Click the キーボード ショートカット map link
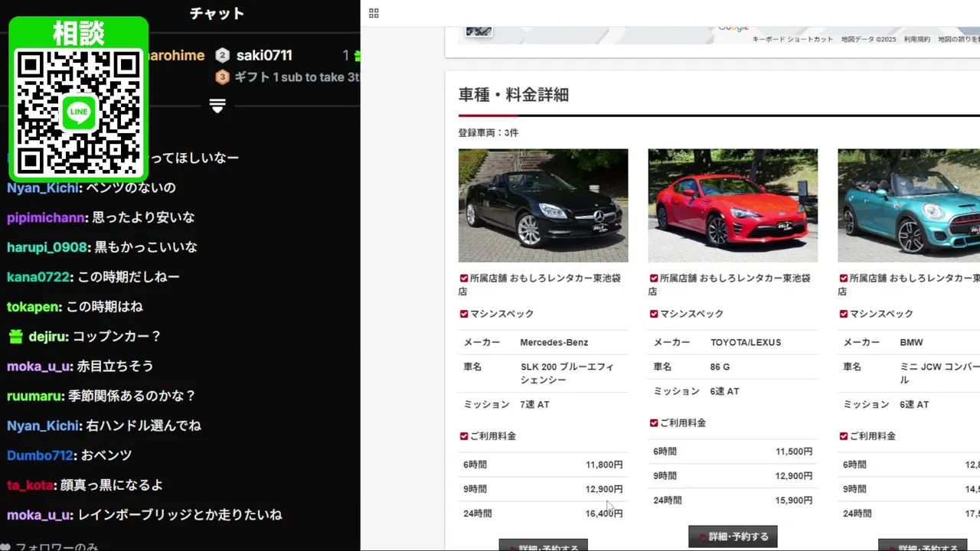 (792, 39)
